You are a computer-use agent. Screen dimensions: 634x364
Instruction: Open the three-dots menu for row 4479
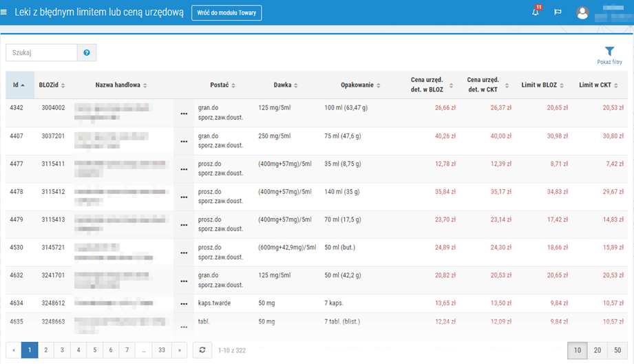click(x=184, y=225)
